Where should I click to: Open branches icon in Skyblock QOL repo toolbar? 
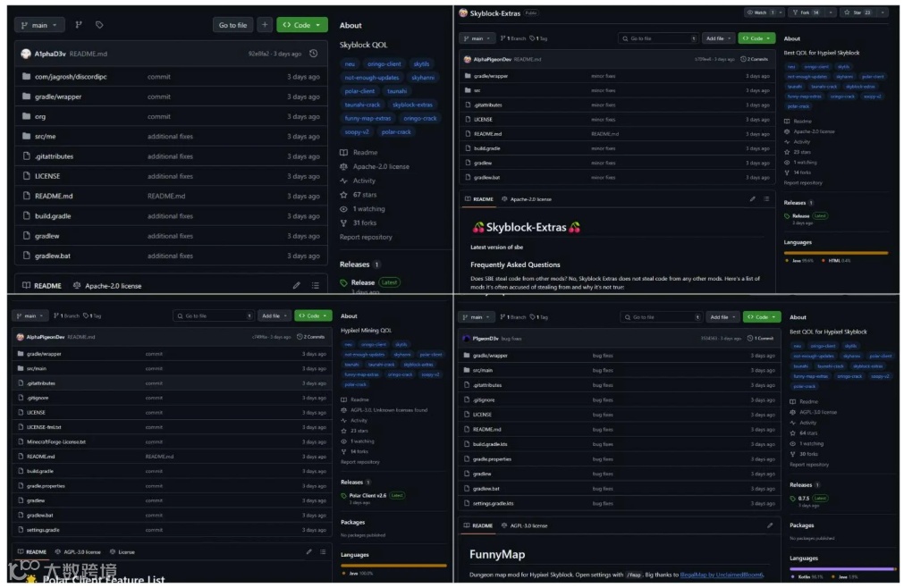point(79,25)
